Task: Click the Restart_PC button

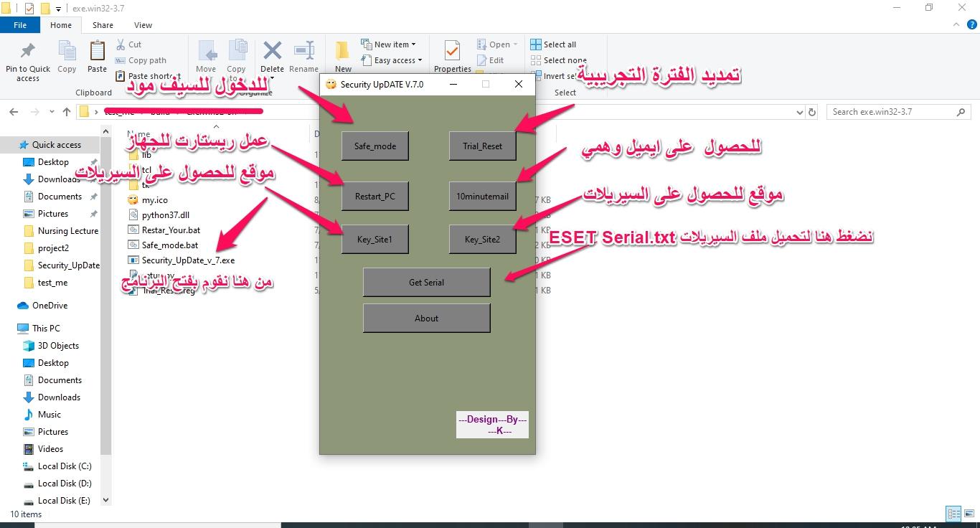Action: click(x=374, y=196)
